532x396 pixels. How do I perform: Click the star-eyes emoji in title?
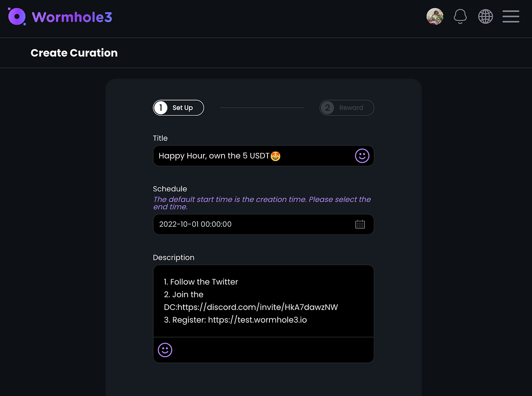275,156
